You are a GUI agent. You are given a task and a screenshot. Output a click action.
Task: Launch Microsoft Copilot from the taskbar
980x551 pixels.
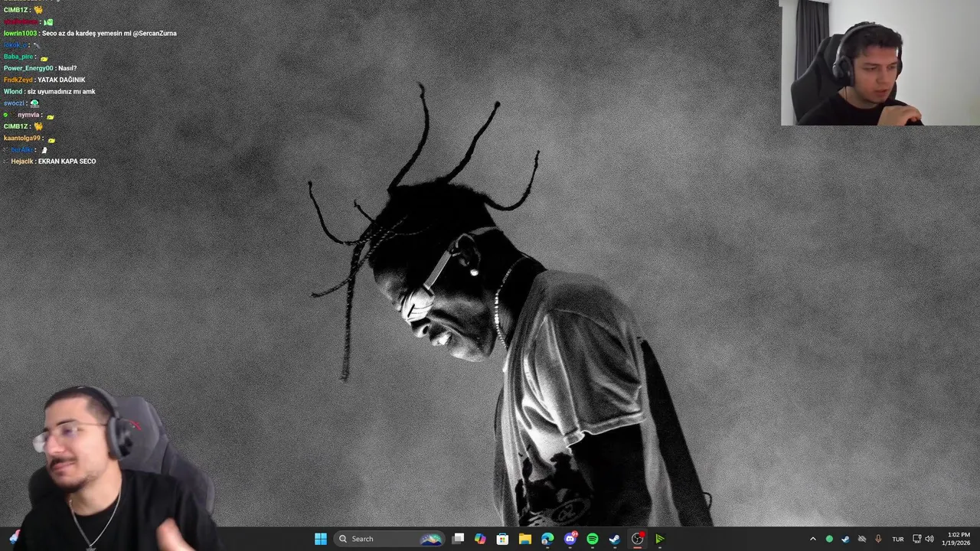[x=480, y=539]
